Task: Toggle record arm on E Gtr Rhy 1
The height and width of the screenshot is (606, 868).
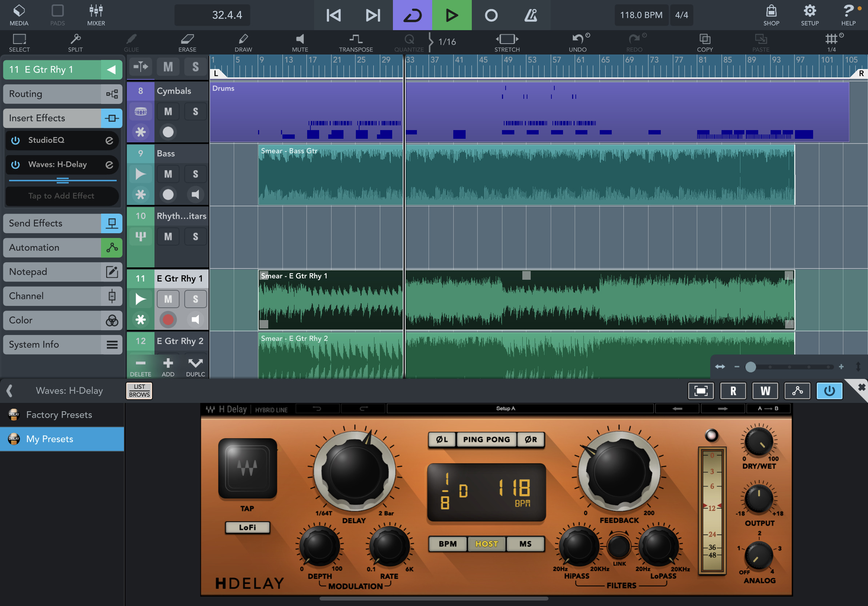Action: pos(168,320)
